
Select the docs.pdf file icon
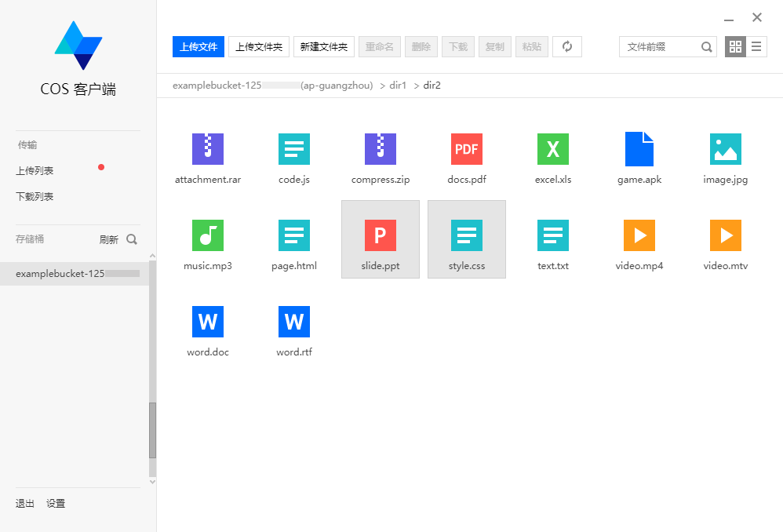tap(466, 149)
